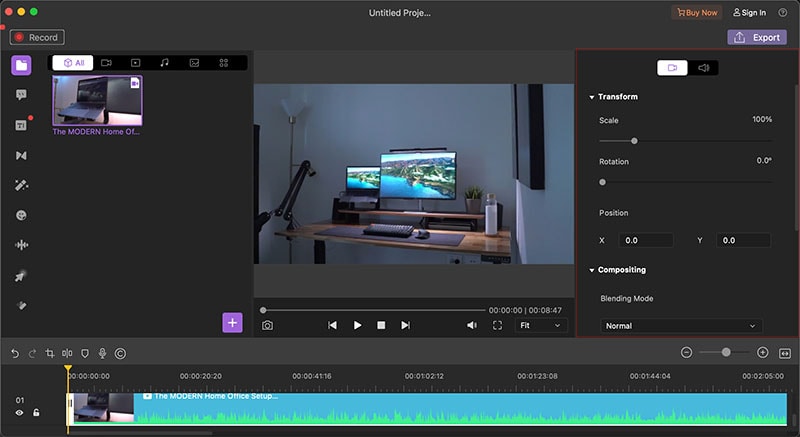The image size is (800, 437).
Task: Add a marker with the shield icon
Action: click(x=85, y=353)
